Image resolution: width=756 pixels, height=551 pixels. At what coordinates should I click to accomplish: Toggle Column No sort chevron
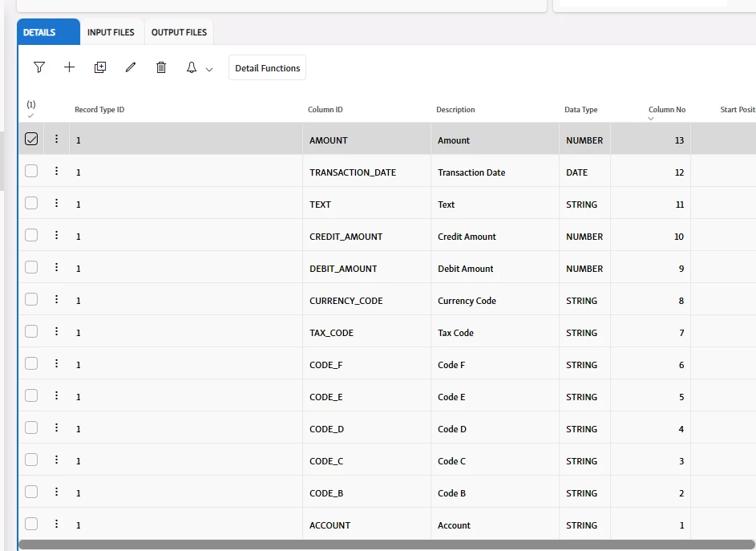(651, 119)
